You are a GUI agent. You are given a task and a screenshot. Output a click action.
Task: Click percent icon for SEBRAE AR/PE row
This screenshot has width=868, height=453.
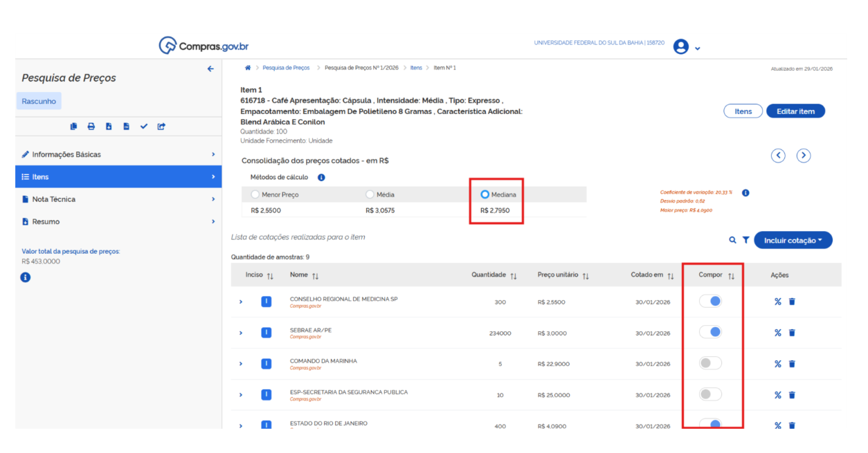(777, 333)
